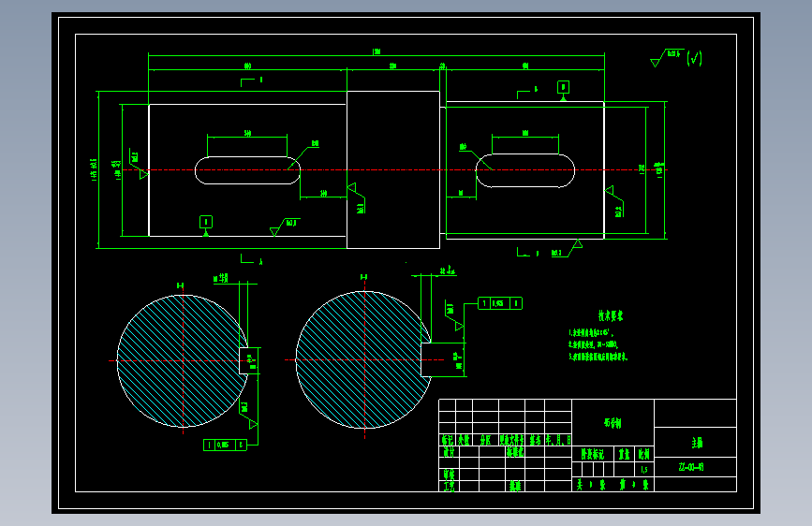Click the material text in title block center
This screenshot has height=526, width=812.
tap(613, 423)
